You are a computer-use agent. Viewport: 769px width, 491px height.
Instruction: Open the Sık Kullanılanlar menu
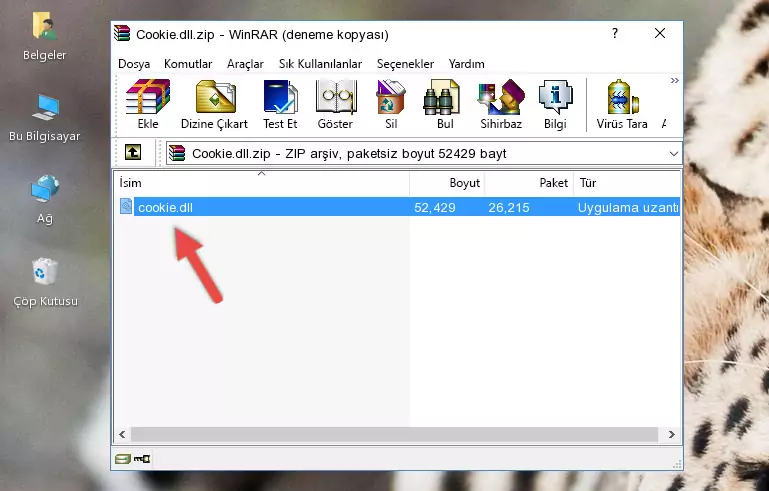320,64
